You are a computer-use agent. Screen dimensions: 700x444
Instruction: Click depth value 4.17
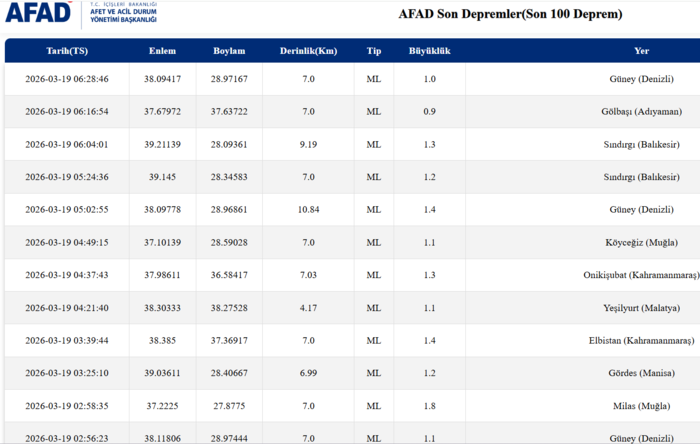tap(308, 308)
